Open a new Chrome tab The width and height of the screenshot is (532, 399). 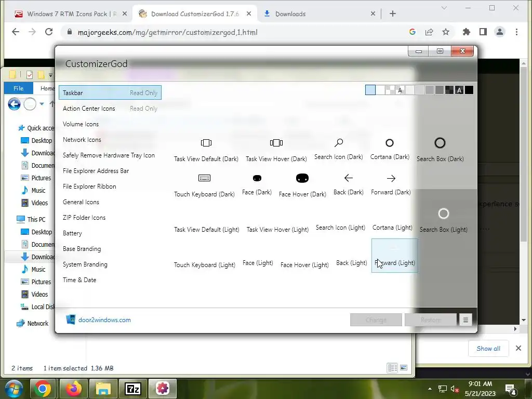coord(393,14)
